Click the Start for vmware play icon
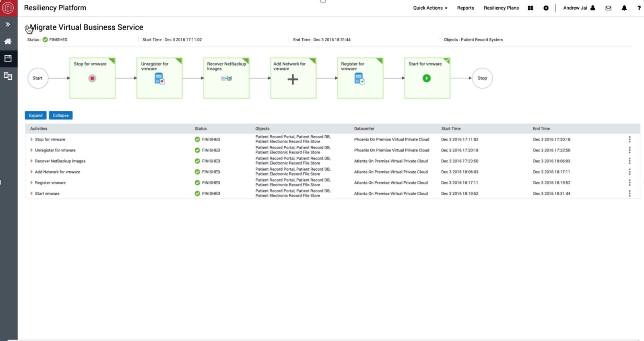Image resolution: width=644 pixels, height=341 pixels. click(x=426, y=79)
